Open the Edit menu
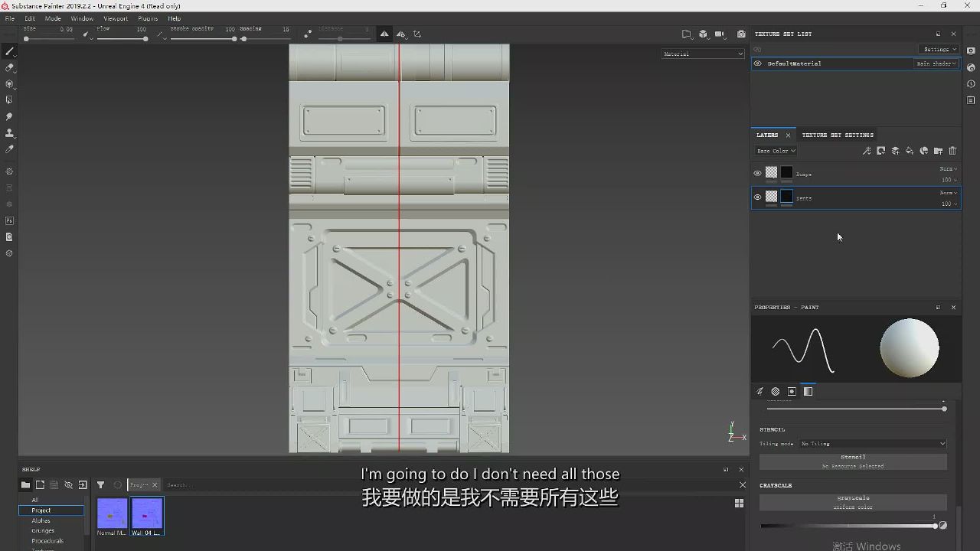 coord(30,18)
